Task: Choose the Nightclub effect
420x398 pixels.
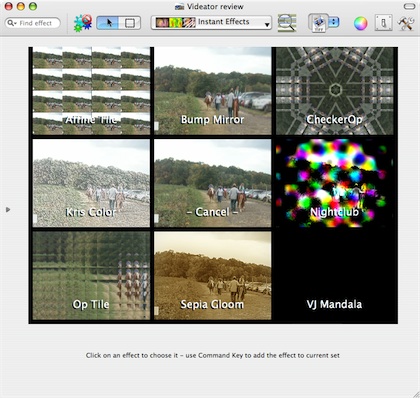Action: click(335, 183)
